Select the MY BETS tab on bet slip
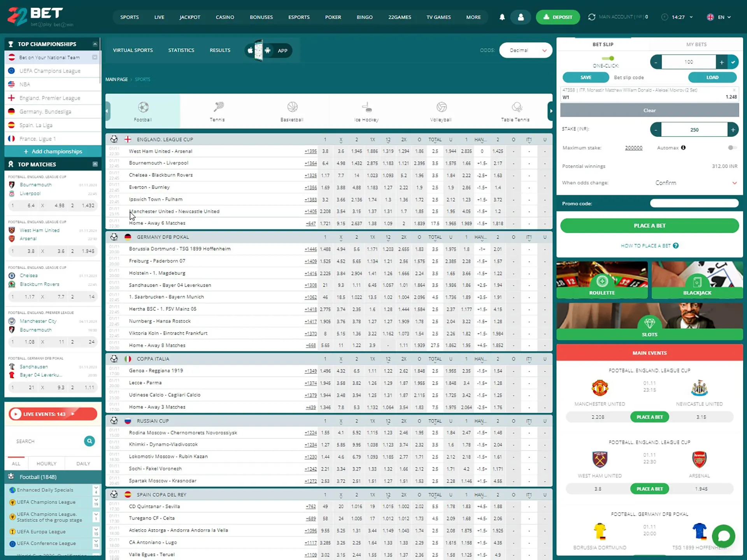 (696, 44)
